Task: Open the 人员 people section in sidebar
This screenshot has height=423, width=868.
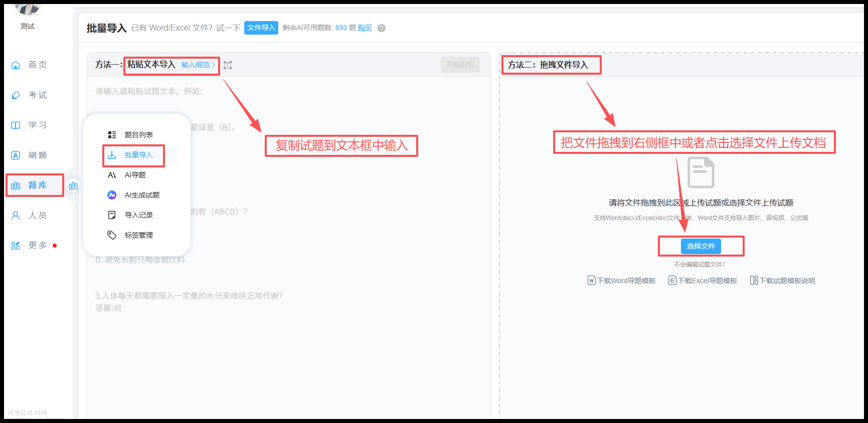Action: pyautogui.click(x=29, y=216)
